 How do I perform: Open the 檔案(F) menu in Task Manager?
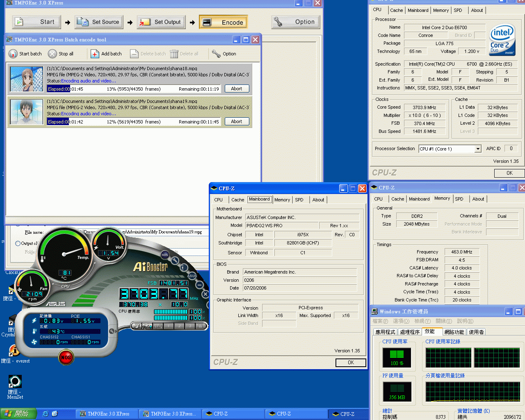380,321
